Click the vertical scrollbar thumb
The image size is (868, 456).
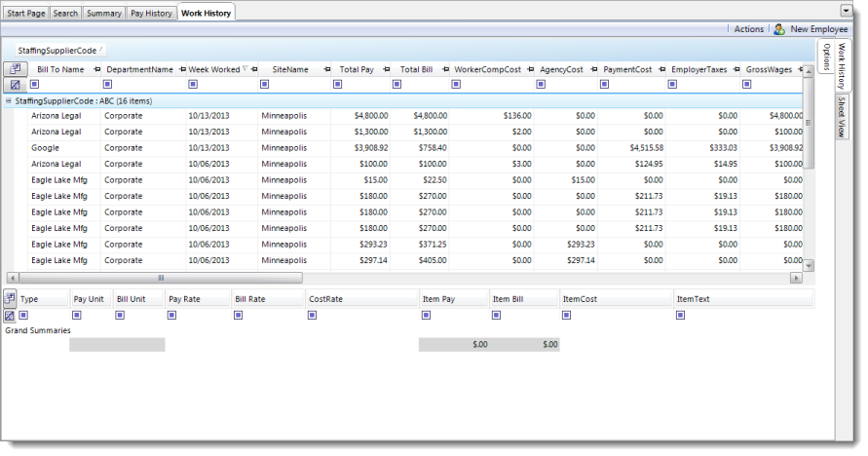(x=809, y=123)
